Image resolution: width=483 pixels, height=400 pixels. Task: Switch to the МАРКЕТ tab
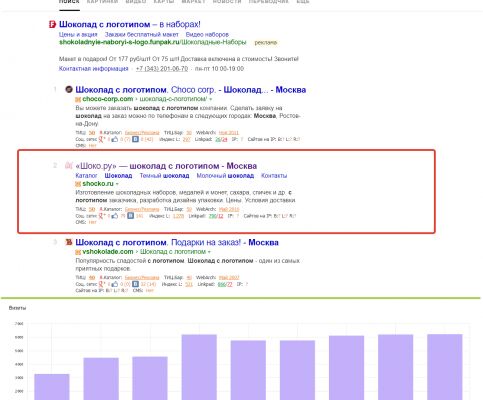pos(193,2)
